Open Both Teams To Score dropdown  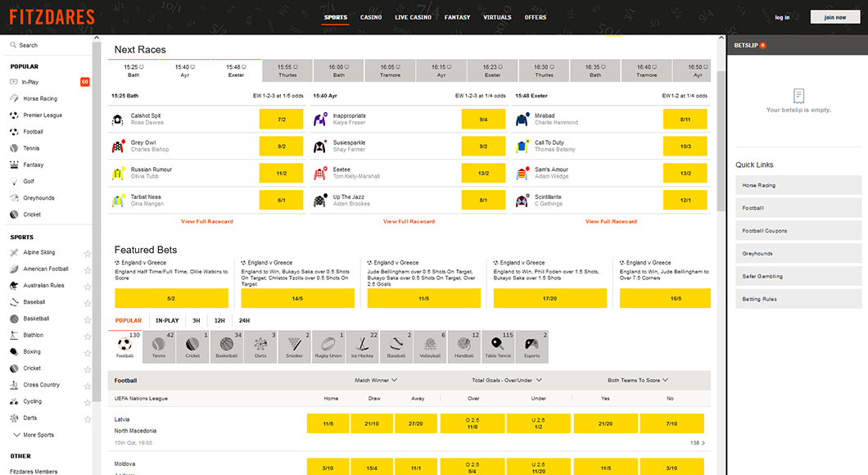click(x=638, y=380)
